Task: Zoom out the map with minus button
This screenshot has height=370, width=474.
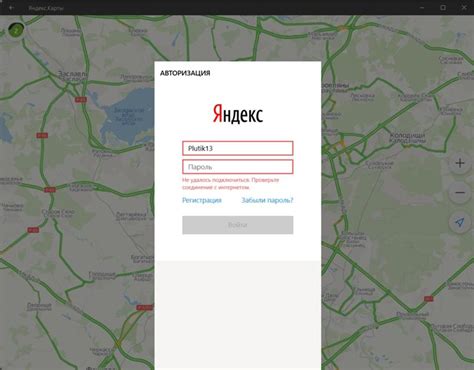Action: click(460, 193)
